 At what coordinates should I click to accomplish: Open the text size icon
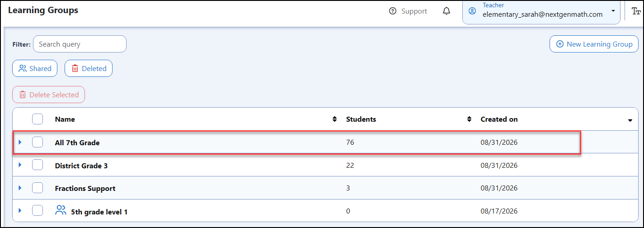pyautogui.click(x=636, y=11)
